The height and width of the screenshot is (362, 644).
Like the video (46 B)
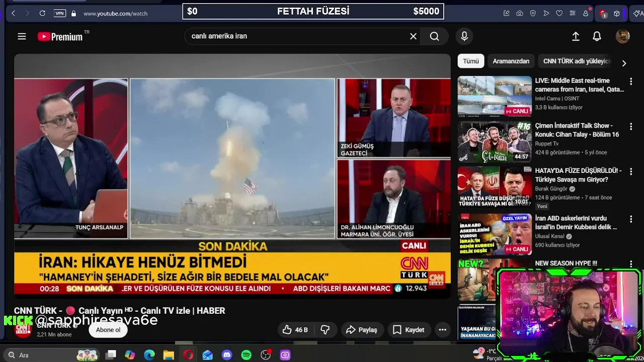(295, 330)
